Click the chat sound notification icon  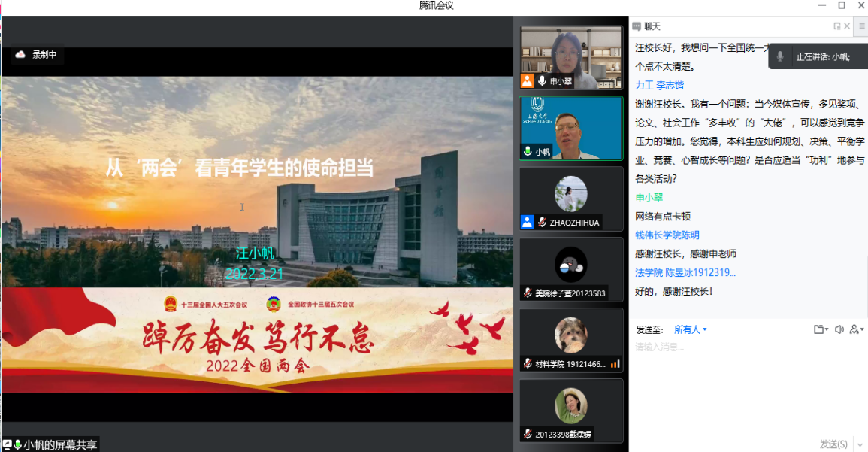pos(839,329)
